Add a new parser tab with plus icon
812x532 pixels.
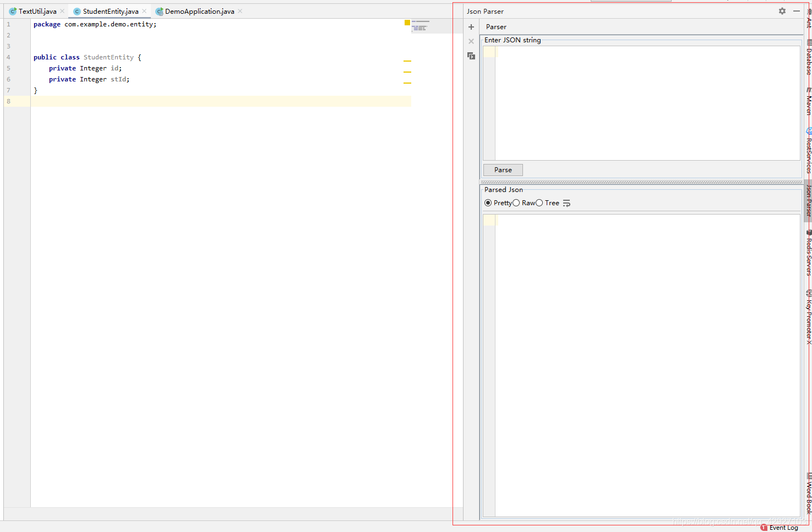(471, 27)
